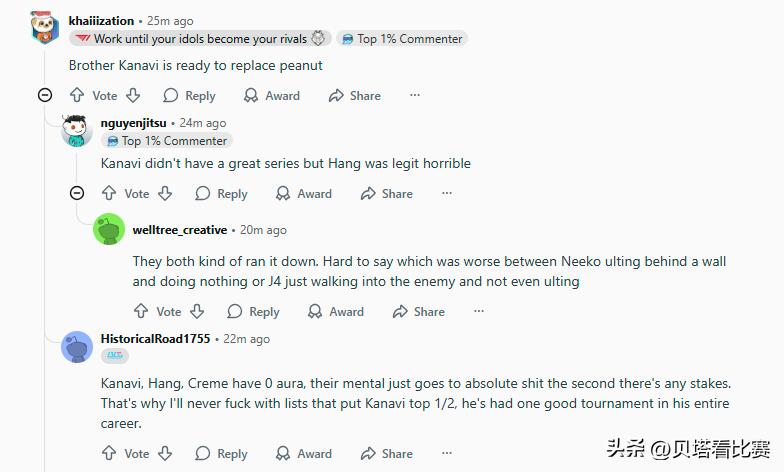Viewport: 784px width, 472px height.
Task: Reply to khaiiization's comment
Action: (x=189, y=96)
